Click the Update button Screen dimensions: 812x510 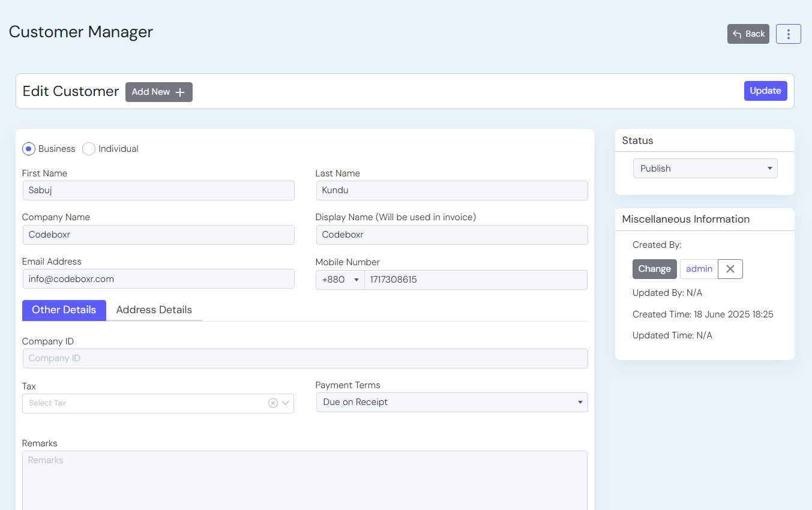tap(765, 91)
